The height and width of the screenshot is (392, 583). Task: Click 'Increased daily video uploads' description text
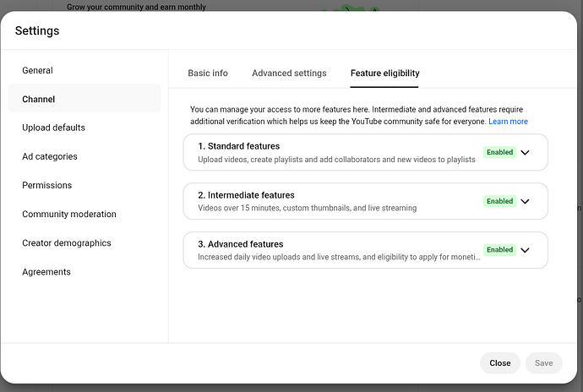[339, 257]
